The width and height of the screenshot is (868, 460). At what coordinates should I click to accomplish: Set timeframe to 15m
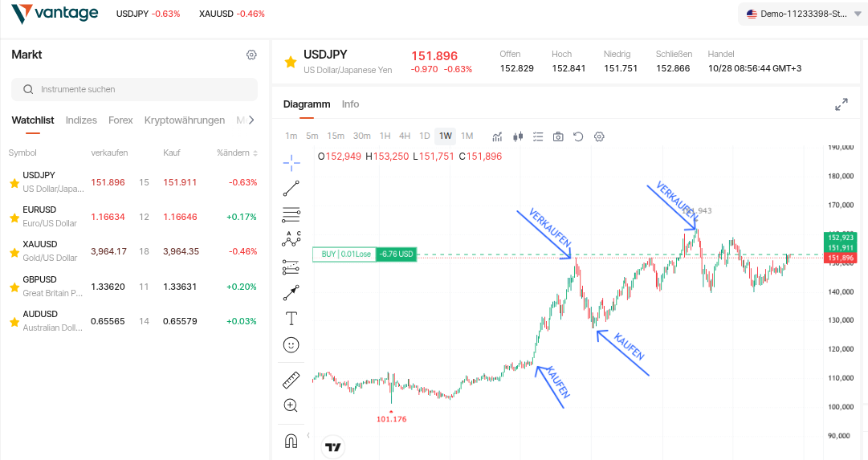[336, 136]
